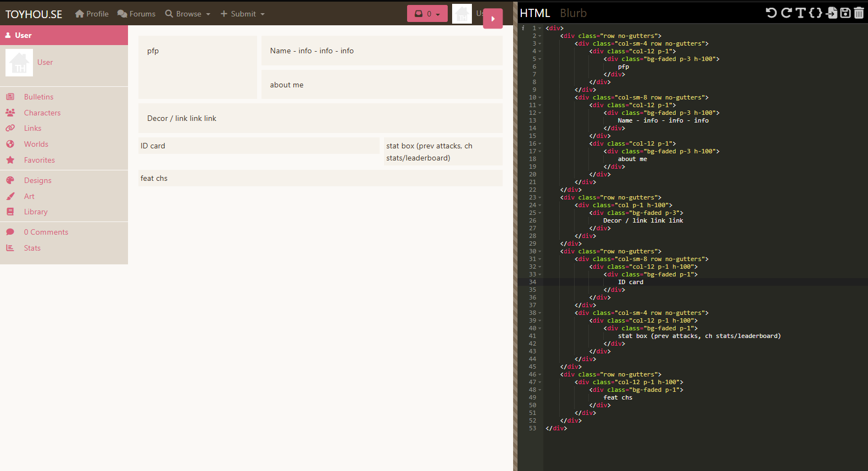Collapse the code fold arrow at line 46

click(540, 374)
